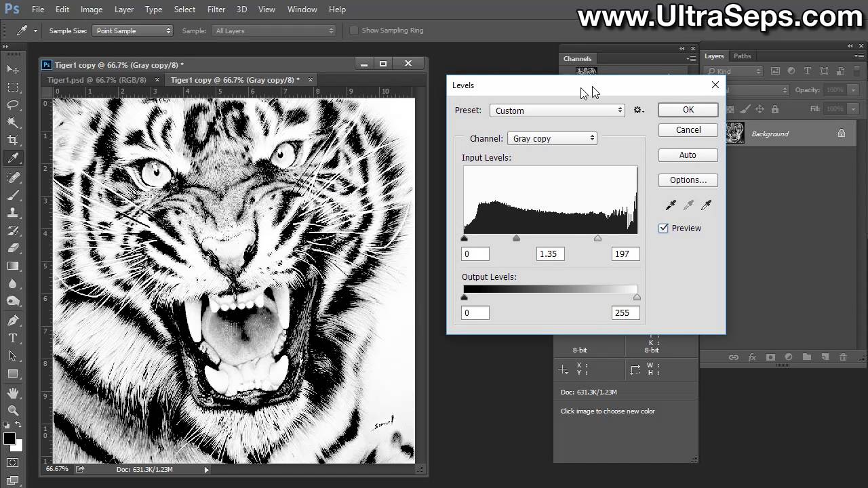Image resolution: width=868 pixels, height=488 pixels.
Task: Switch to the Paths tab
Action: click(742, 56)
